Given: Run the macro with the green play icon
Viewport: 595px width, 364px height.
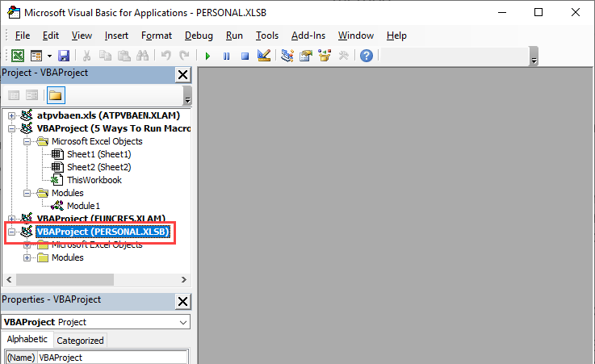Looking at the screenshot, I should [207, 56].
